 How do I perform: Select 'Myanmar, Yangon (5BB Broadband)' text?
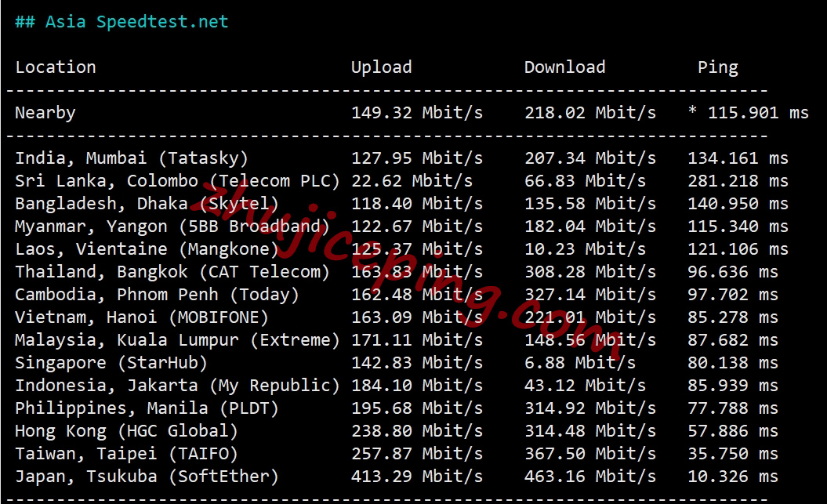[172, 227]
